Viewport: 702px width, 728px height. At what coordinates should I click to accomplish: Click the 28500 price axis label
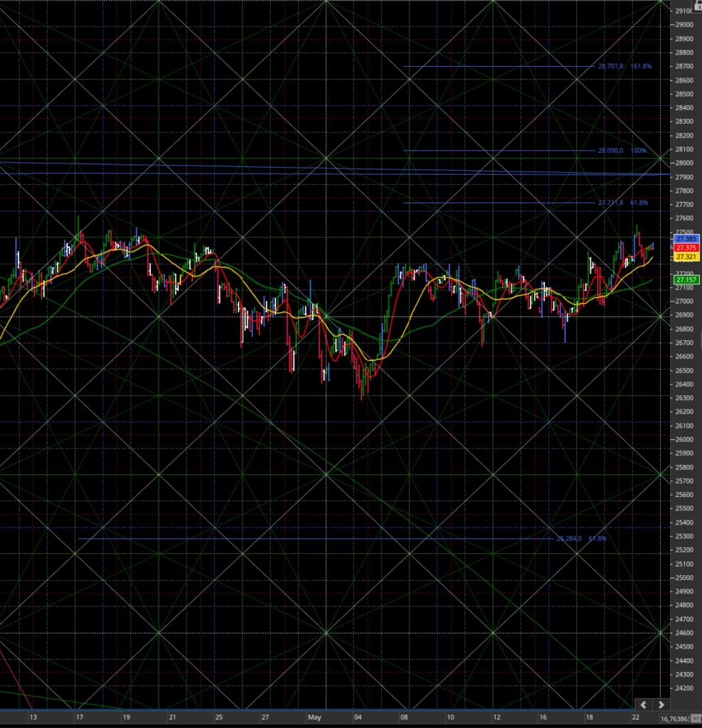pyautogui.click(x=684, y=94)
